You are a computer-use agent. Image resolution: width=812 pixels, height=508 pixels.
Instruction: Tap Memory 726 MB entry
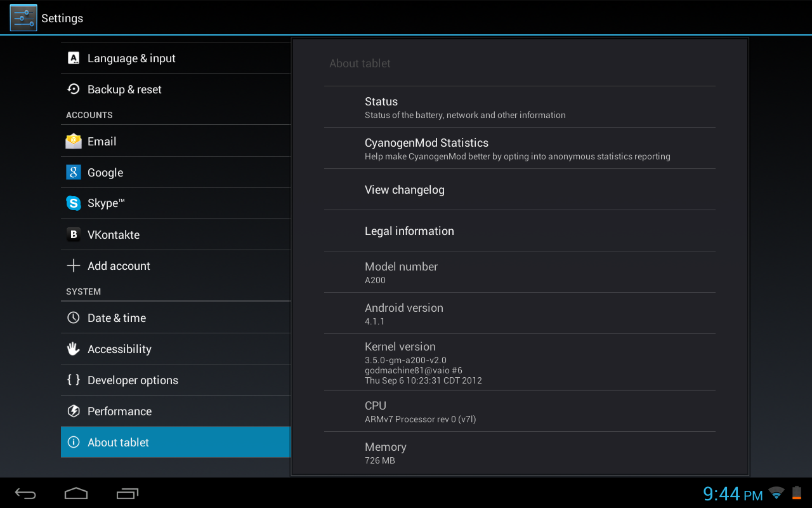point(520,452)
